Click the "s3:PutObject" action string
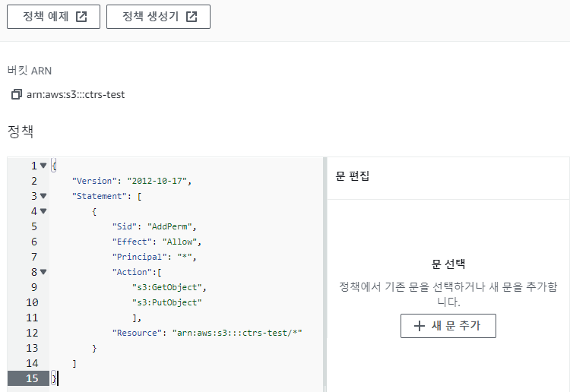570x392 pixels. (x=167, y=302)
